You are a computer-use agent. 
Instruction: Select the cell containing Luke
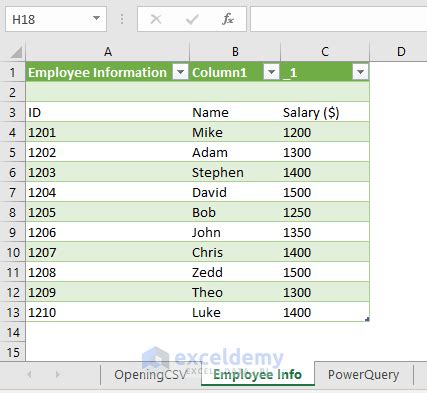coord(235,312)
